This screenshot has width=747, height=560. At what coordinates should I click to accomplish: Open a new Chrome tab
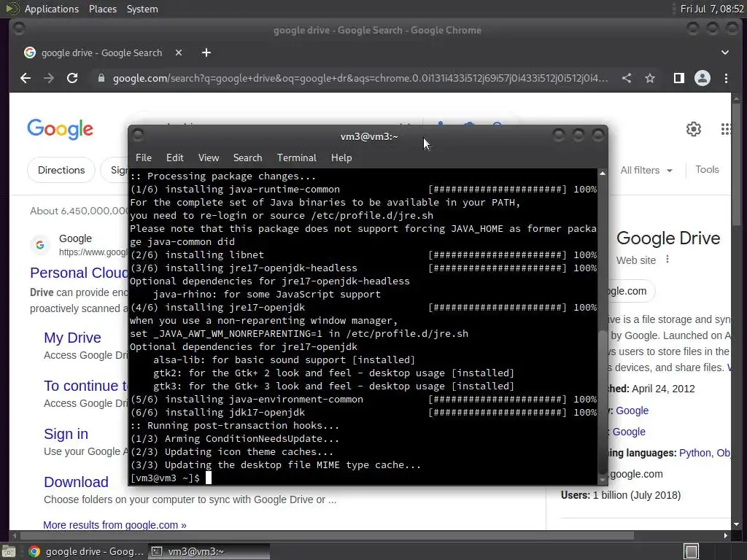pos(206,52)
